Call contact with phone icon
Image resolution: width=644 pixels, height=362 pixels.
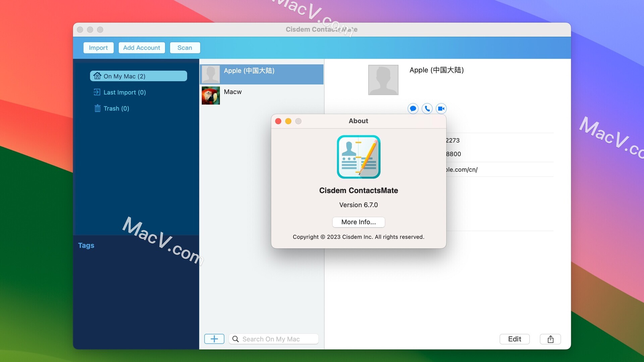tap(427, 109)
